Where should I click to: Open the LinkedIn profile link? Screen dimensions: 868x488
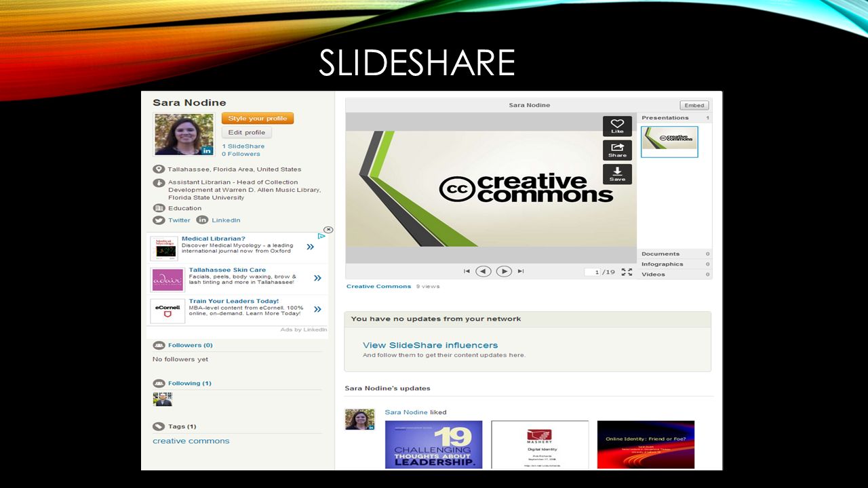coord(226,220)
